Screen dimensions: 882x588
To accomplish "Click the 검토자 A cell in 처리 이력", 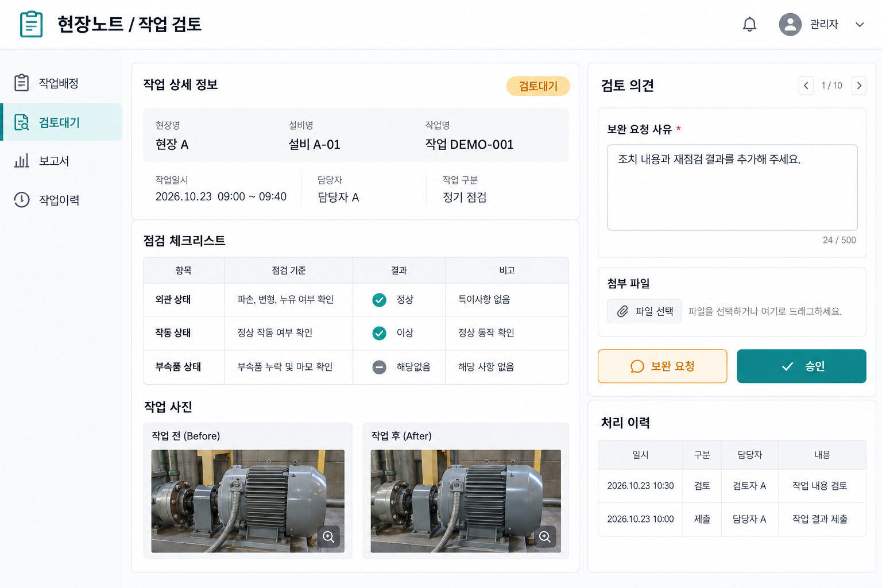I will 749,486.
